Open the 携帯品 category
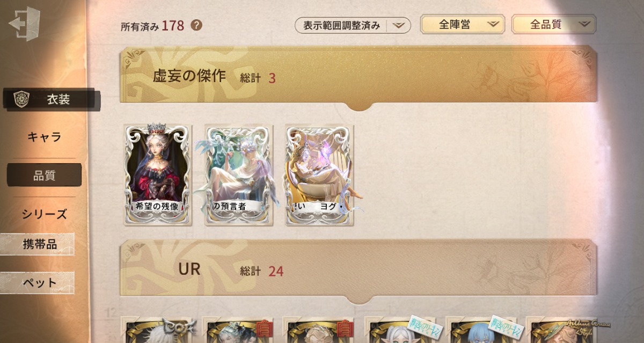The height and width of the screenshot is (343, 644). [x=38, y=244]
